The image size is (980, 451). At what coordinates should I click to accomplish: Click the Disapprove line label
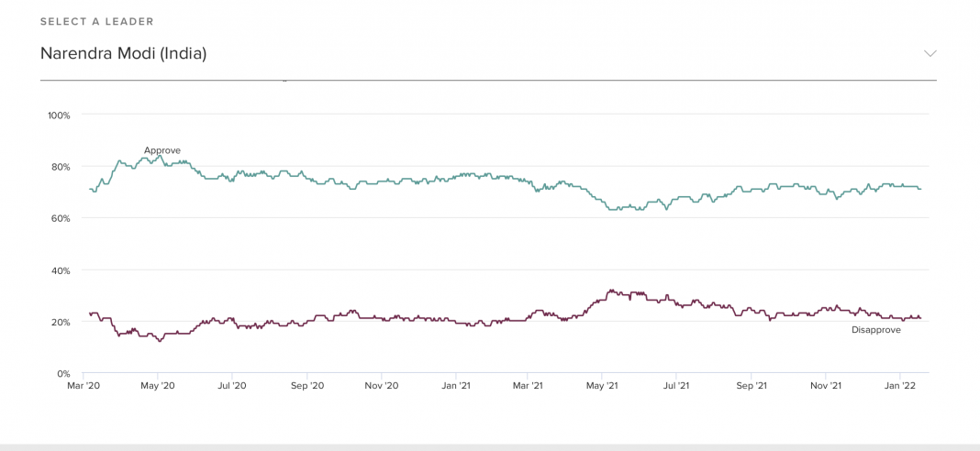(875, 330)
